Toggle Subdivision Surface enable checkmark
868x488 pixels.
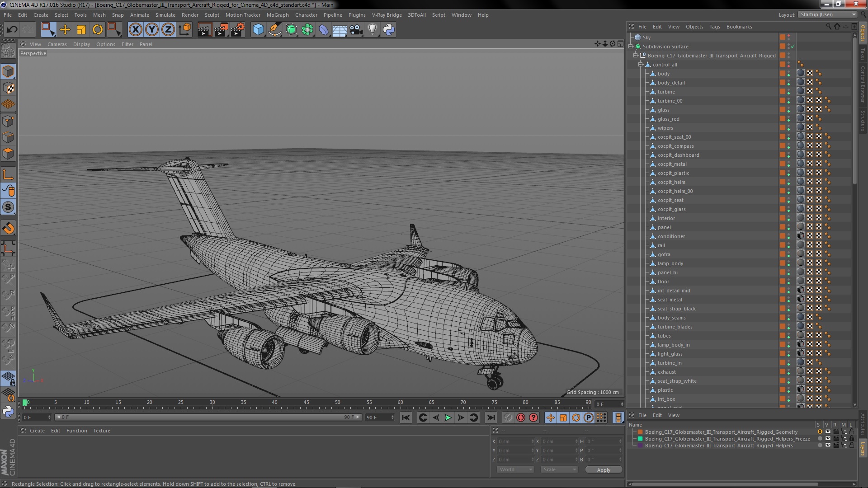pos(793,47)
